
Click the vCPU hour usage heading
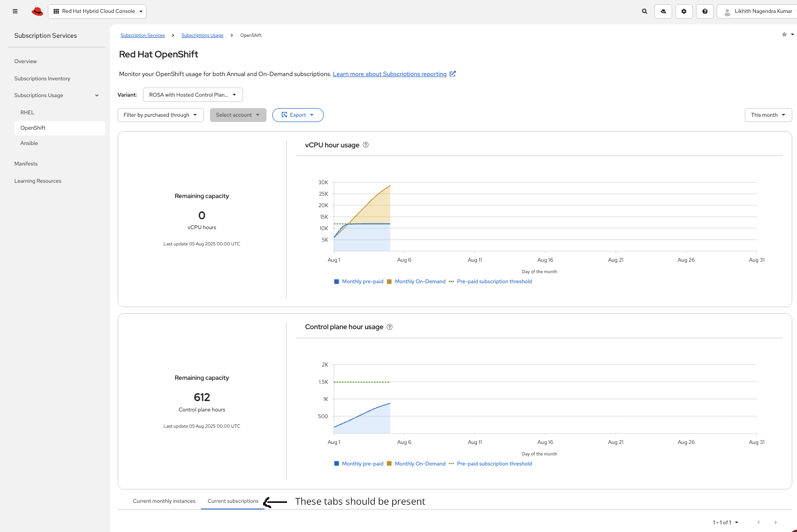(332, 145)
